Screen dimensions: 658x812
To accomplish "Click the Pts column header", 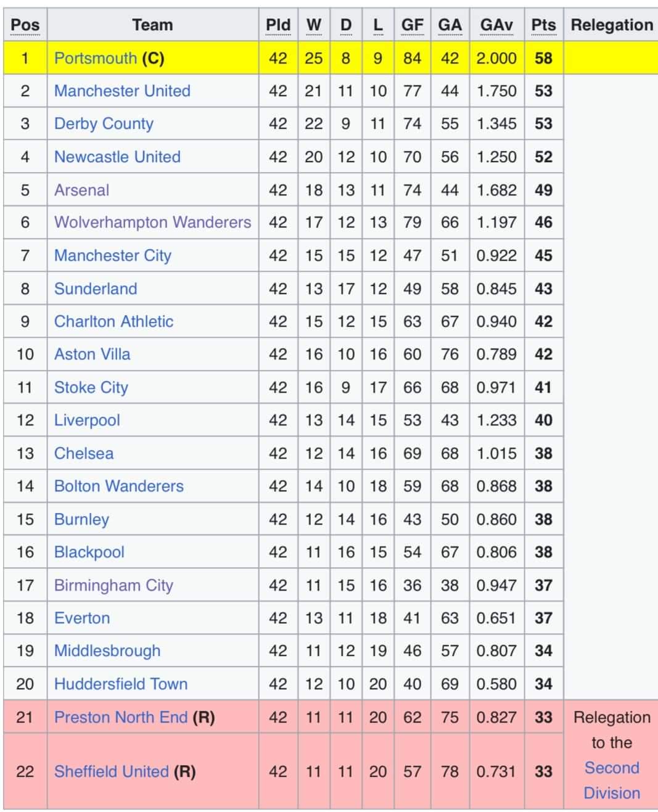I will (543, 25).
